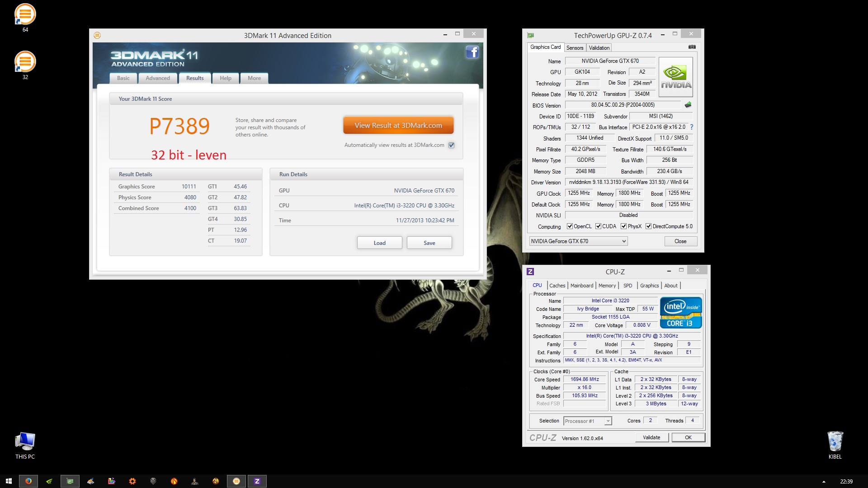This screenshot has width=868, height=488.
Task: Switch to Advanced tab in 3DMark
Action: [x=158, y=78]
